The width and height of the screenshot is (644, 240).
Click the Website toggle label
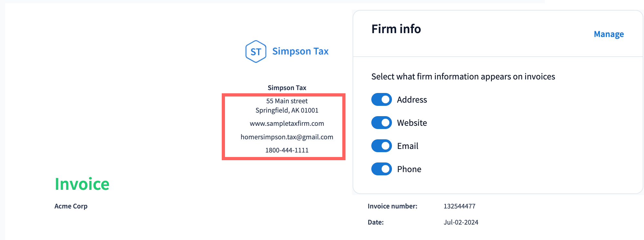point(412,123)
